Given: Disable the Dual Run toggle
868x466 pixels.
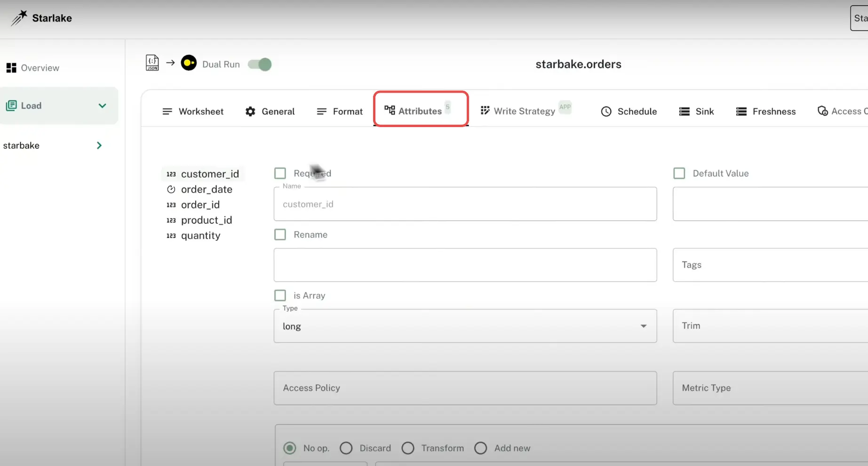Looking at the screenshot, I should 260,64.
